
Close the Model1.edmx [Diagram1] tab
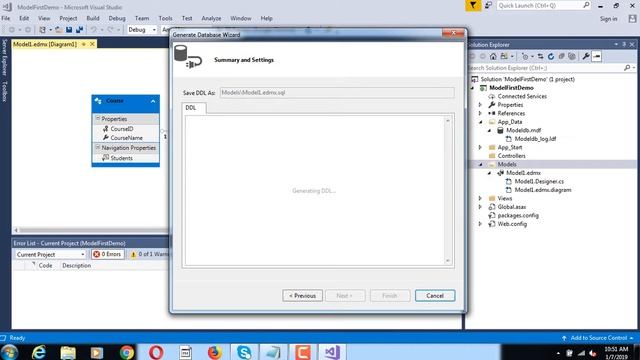pyautogui.click(x=92, y=44)
